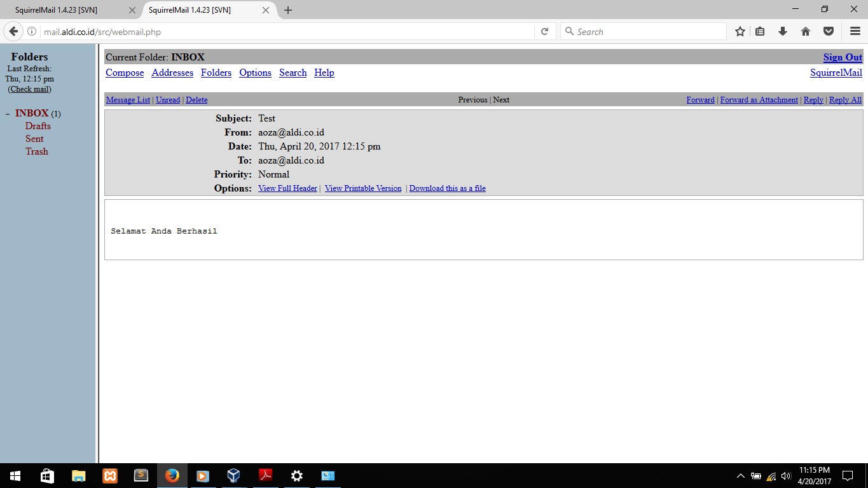Reply to the message
The width and height of the screenshot is (868, 488).
tap(813, 100)
